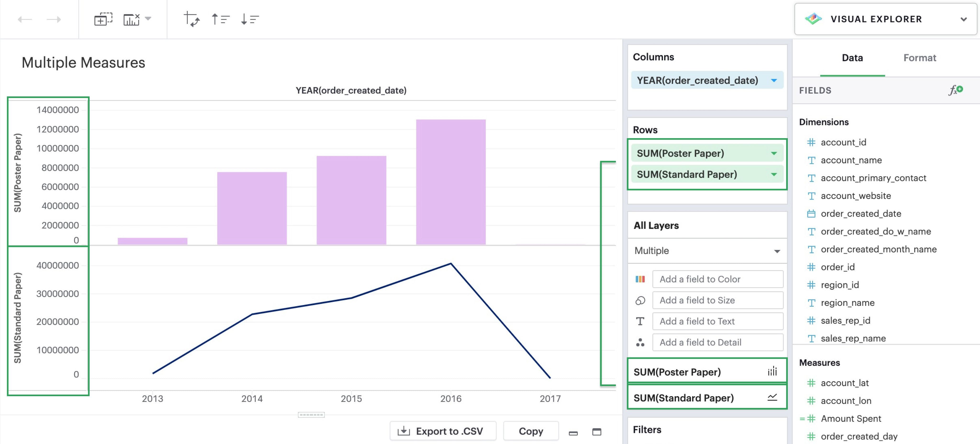Click add calculated field fx icon
The image size is (980, 444).
pos(955,90)
